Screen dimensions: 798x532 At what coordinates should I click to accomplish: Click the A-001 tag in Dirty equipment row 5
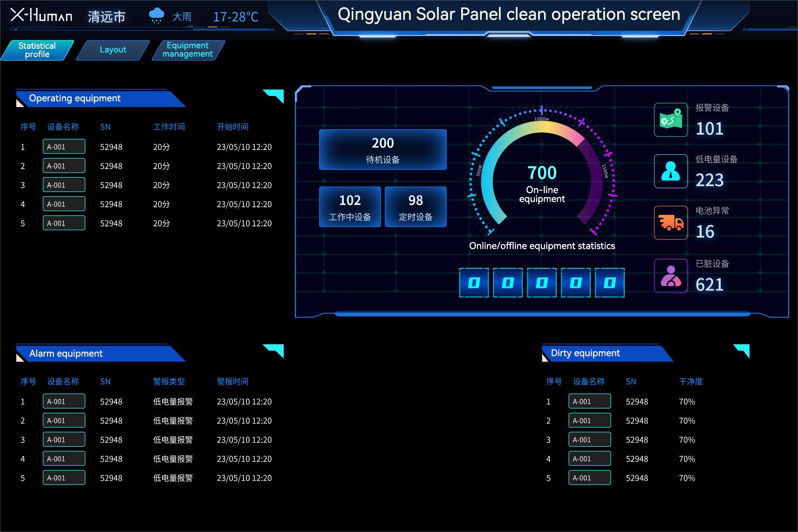tap(589, 478)
